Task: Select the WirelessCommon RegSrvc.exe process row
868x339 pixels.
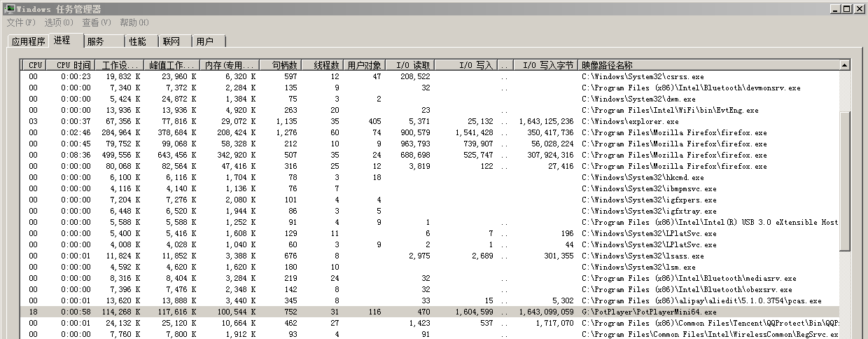Action: click(x=431, y=334)
